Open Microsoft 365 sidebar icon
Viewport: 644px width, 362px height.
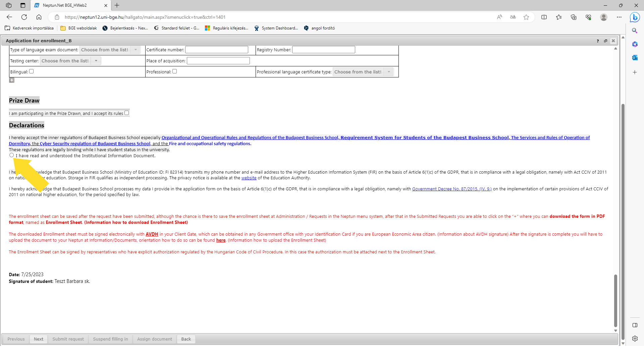(x=635, y=44)
